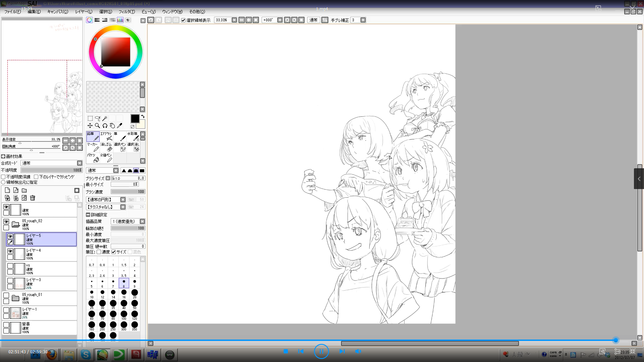644x362 pixels.
Task: Enable 不透明度保護 (preserve opacity) checkbox
Action: tap(3, 177)
